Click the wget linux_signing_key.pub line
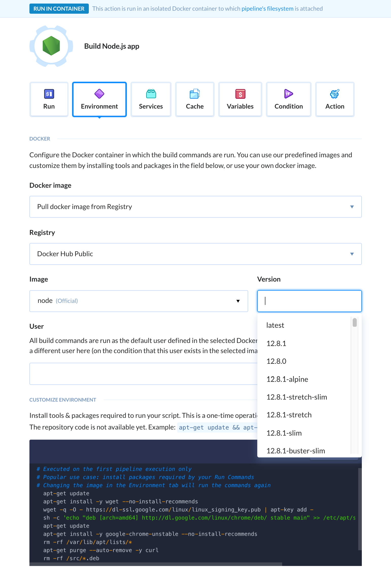This screenshot has height=588, width=391. tap(178, 510)
